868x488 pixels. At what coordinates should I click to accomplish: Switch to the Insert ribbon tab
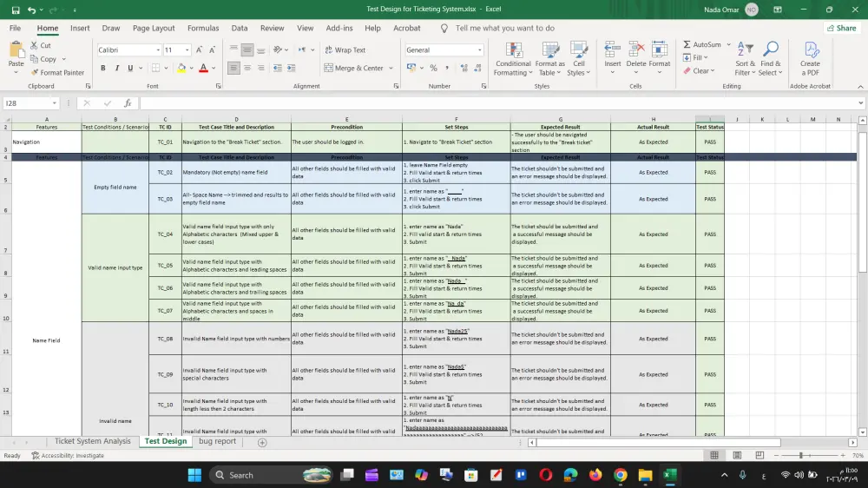tap(80, 29)
